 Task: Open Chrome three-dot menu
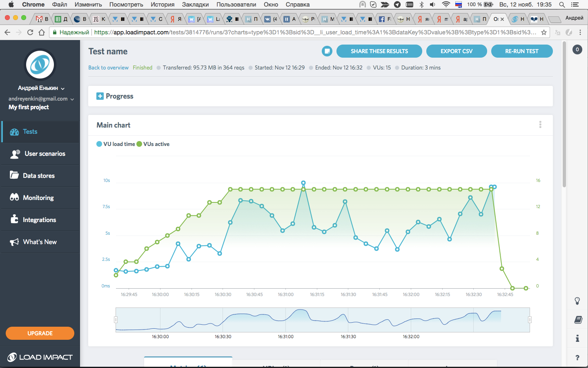coord(580,32)
